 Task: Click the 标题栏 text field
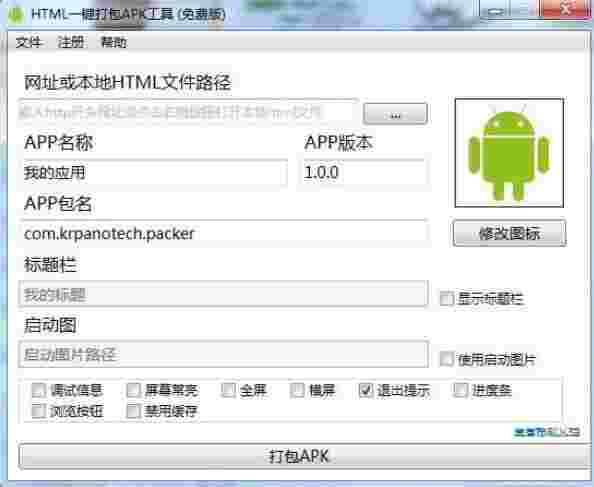pos(223,294)
